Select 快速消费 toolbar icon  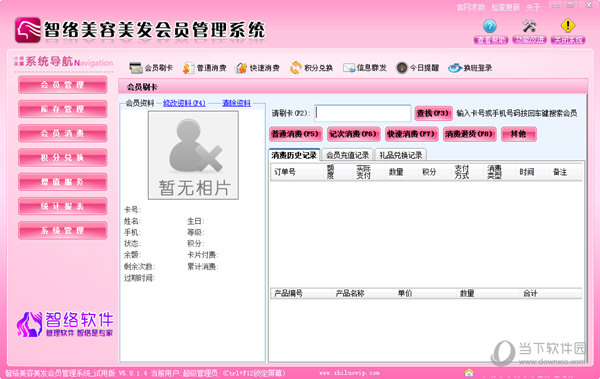coord(241,68)
